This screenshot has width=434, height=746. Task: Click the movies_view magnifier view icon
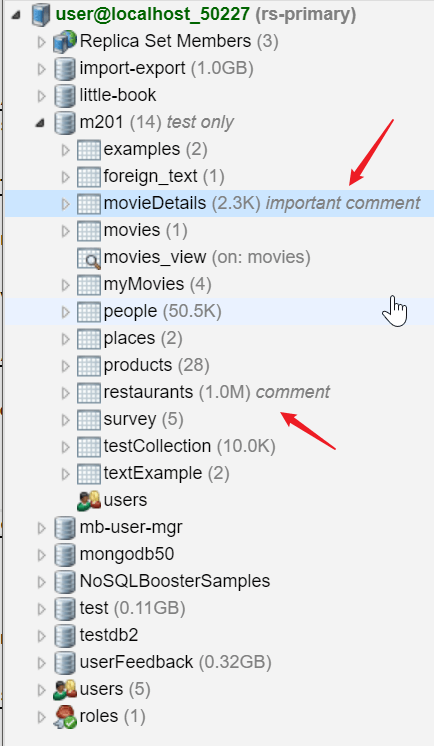[89, 258]
